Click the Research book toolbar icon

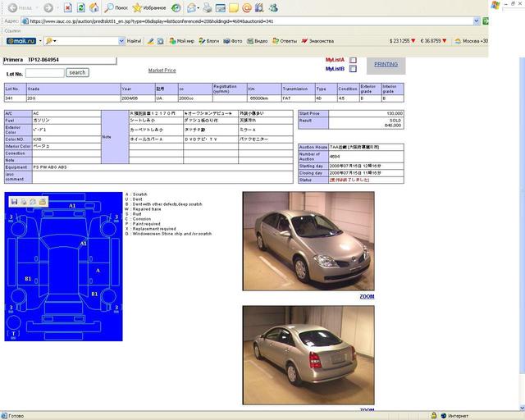[259, 7]
